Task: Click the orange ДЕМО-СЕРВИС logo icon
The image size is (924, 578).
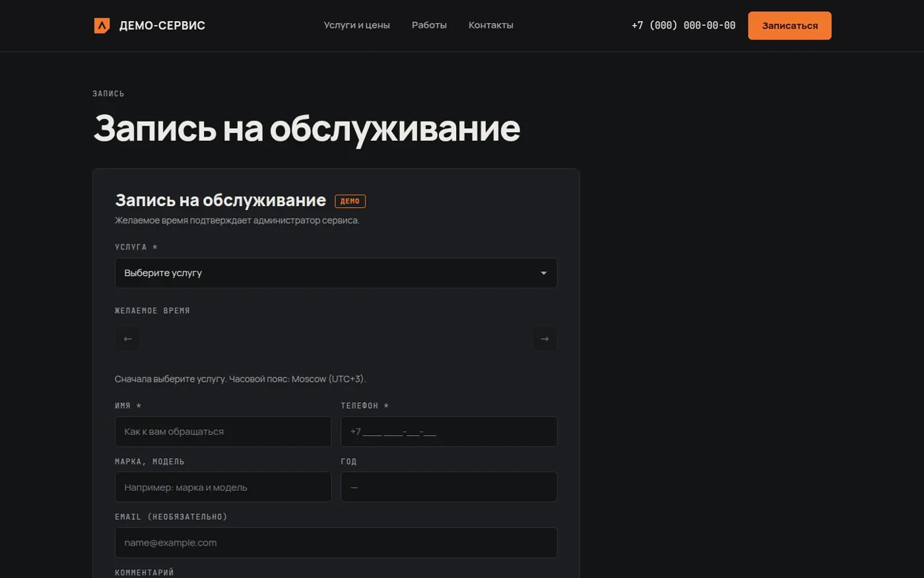Action: tap(102, 26)
